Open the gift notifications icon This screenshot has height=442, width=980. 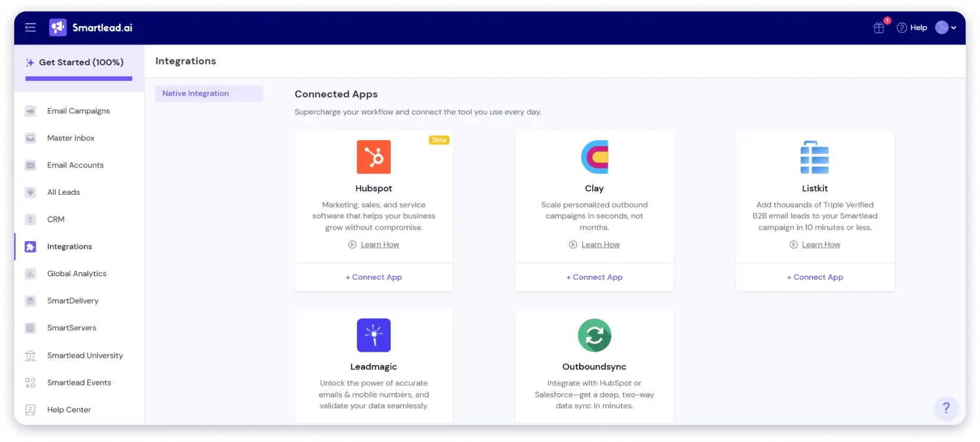point(879,27)
